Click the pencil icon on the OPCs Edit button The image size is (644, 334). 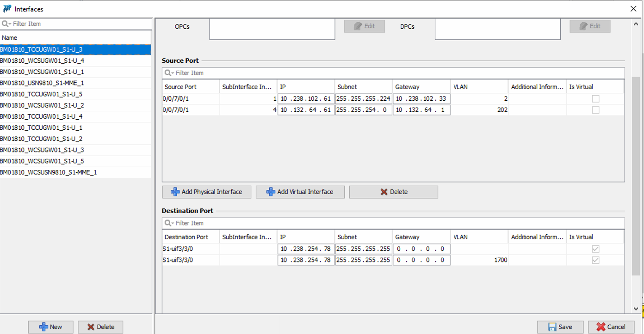point(358,26)
